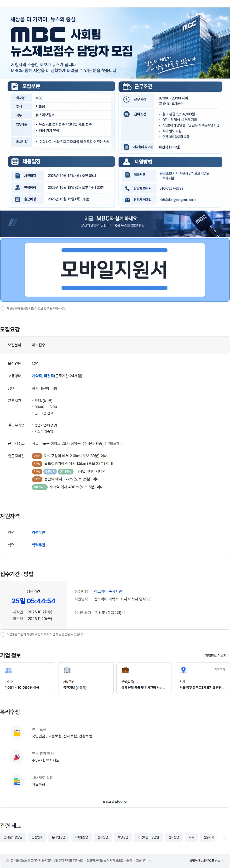Screen dimensions: 230x868
Task: Expand 복리후생 더보기
Action: pos(115,802)
